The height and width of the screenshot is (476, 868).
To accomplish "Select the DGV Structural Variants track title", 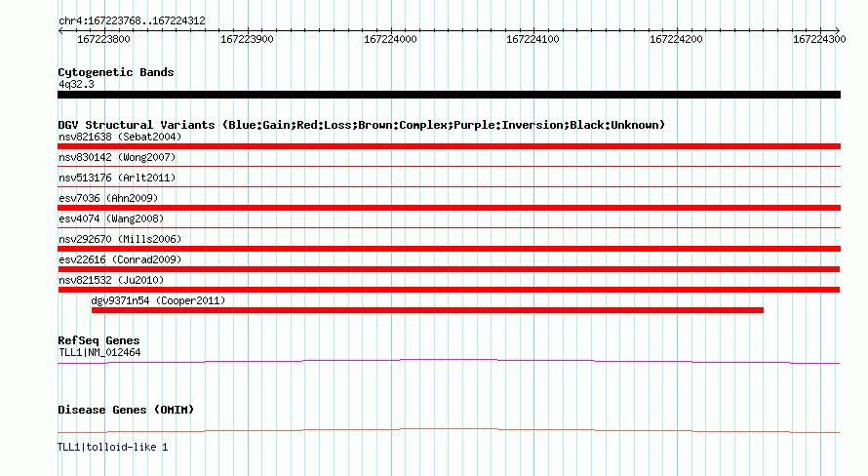I will [x=361, y=125].
